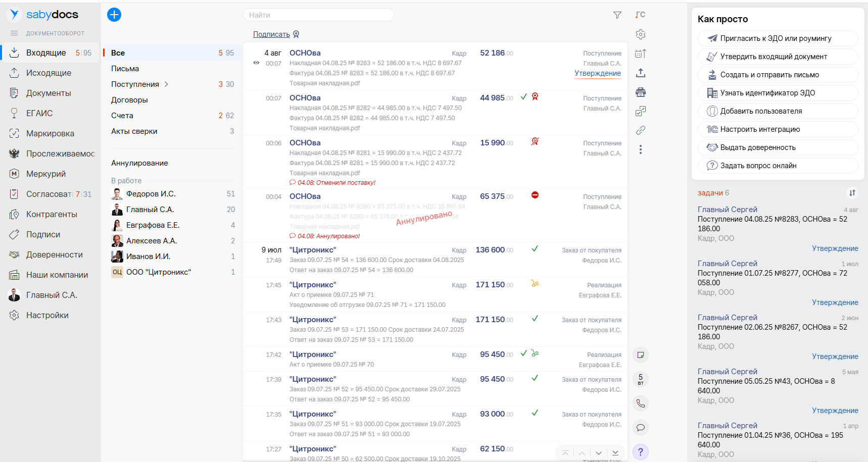Expand the hamburger menu beside Документооборот
Screen dimensions: 868x462
click(14, 33)
